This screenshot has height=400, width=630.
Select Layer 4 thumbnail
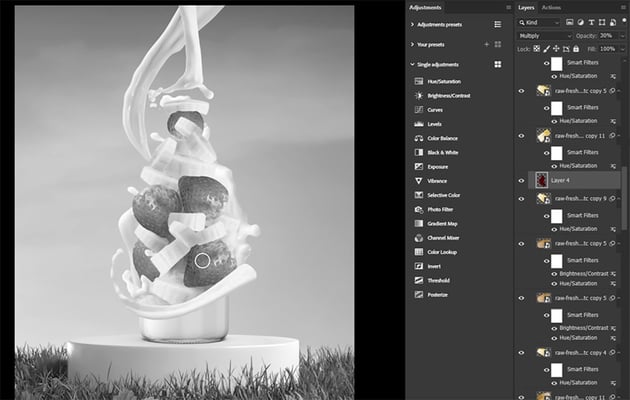click(542, 180)
